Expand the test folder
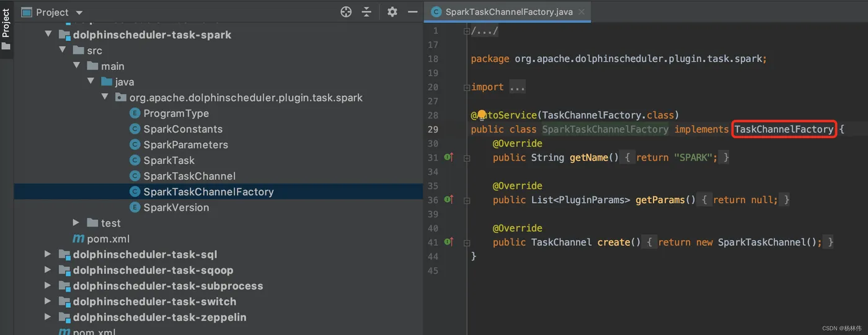Screen dimensions: 868x335 tap(76, 223)
